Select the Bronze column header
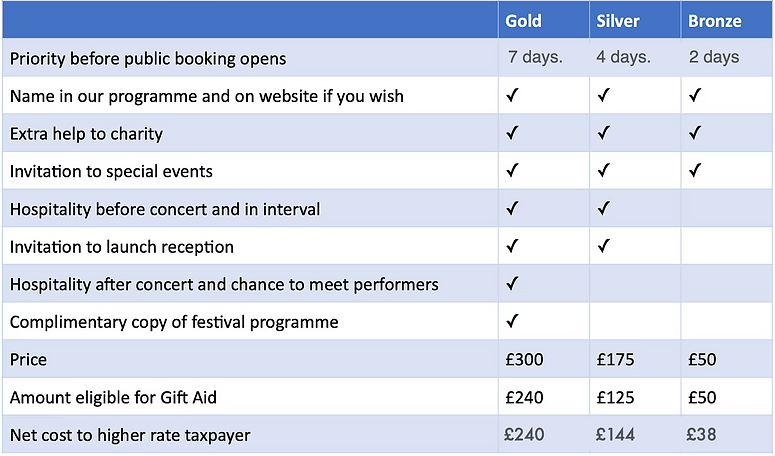775x456 pixels. click(715, 21)
